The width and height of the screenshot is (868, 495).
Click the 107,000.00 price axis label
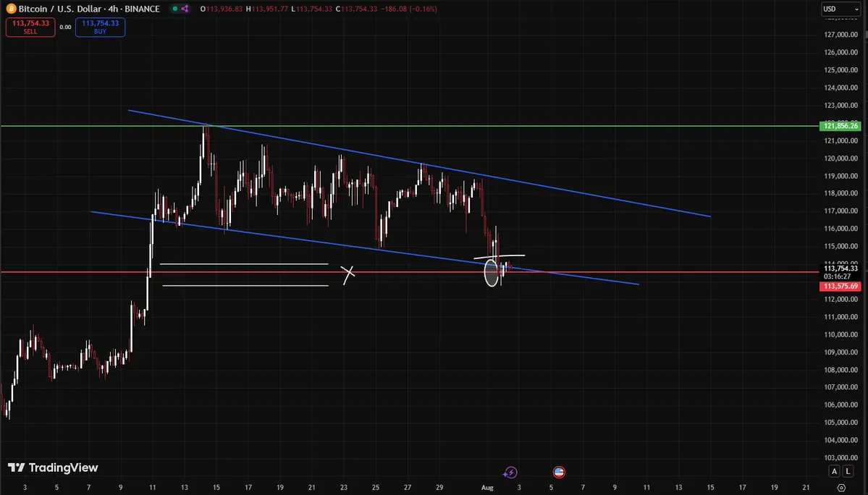coord(841,387)
